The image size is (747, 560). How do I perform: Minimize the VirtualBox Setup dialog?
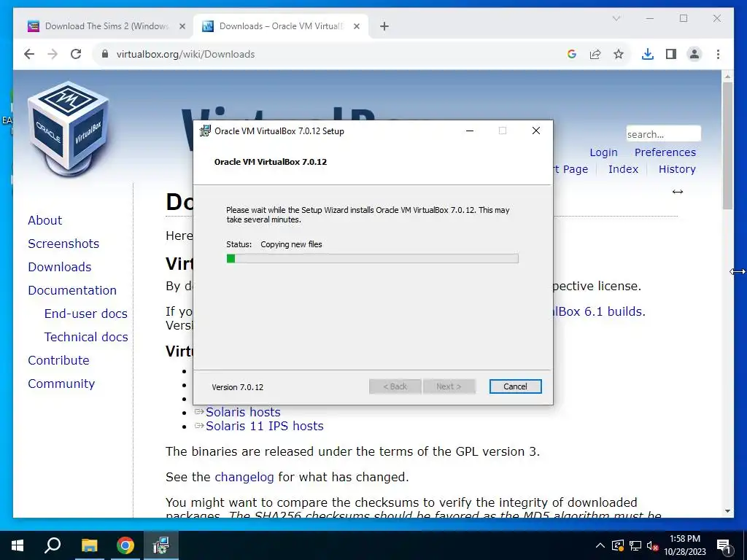(x=470, y=131)
